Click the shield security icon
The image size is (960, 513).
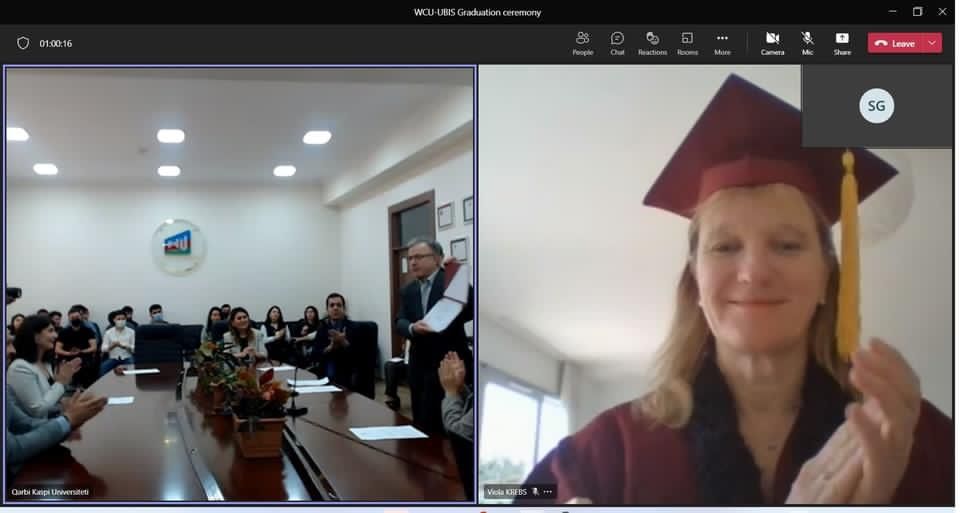(x=23, y=43)
